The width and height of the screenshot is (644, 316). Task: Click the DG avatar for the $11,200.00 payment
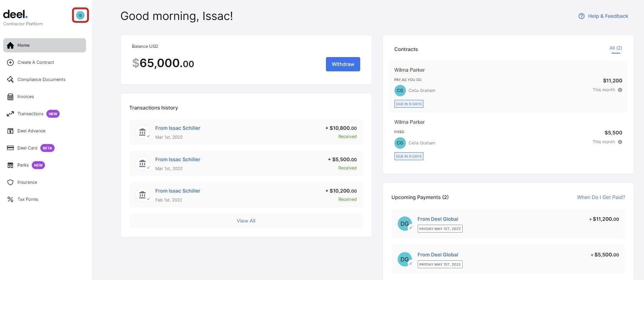tap(404, 224)
